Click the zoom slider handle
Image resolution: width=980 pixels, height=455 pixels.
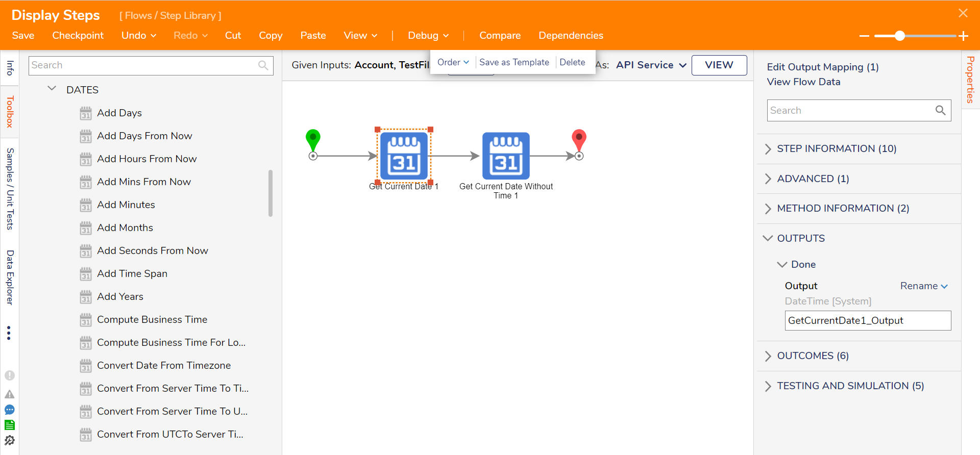pyautogui.click(x=900, y=36)
